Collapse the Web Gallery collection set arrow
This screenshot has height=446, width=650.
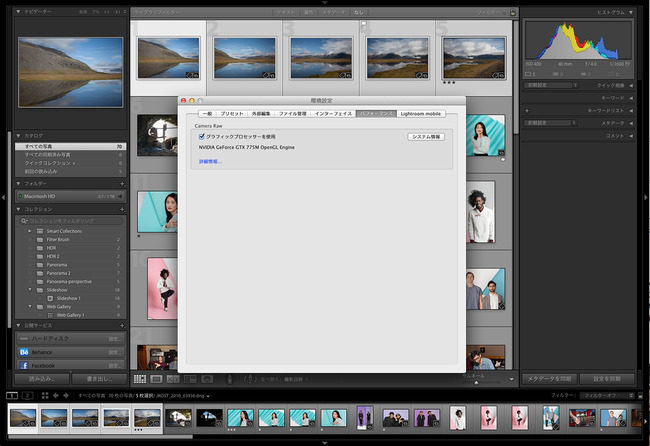30,307
